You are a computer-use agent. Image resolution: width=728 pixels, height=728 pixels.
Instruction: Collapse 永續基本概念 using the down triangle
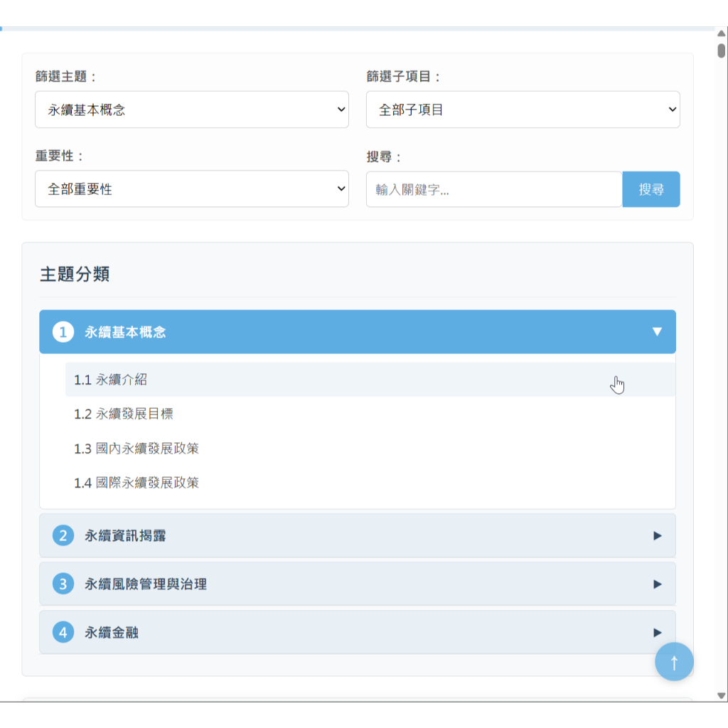(657, 332)
